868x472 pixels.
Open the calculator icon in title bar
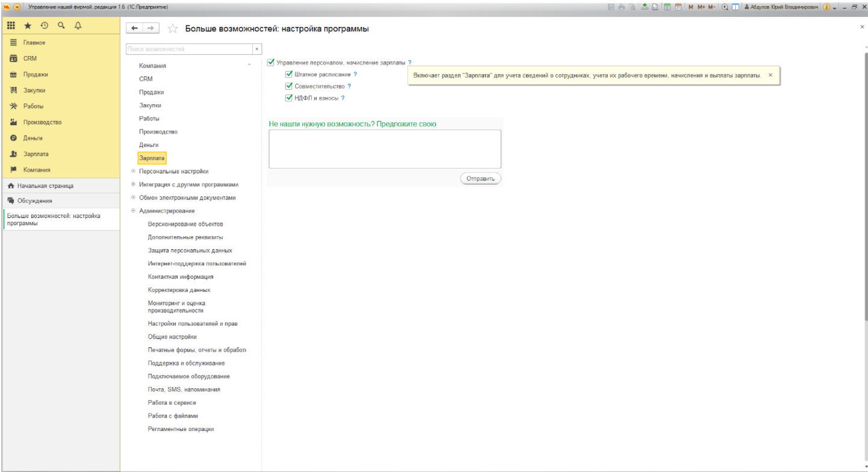(x=668, y=7)
